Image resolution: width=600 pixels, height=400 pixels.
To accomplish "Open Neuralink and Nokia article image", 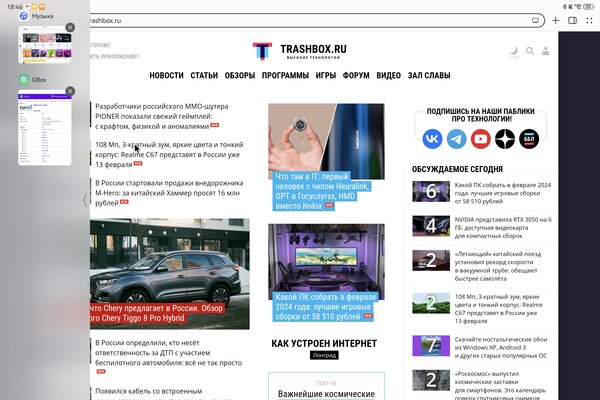I will tap(326, 137).
